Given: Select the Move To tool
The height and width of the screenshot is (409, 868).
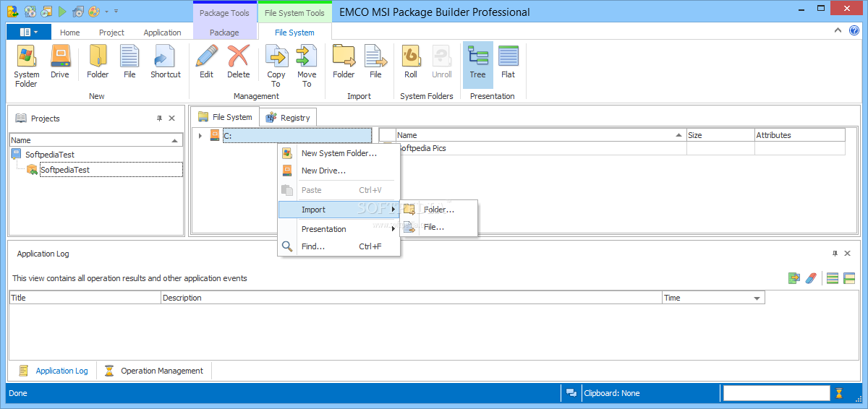Looking at the screenshot, I should [307, 66].
